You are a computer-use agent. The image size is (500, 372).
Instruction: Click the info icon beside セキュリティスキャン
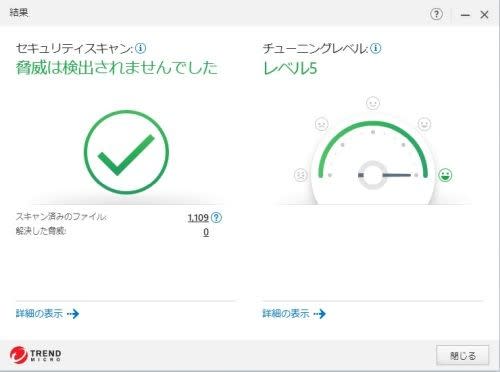click(140, 48)
